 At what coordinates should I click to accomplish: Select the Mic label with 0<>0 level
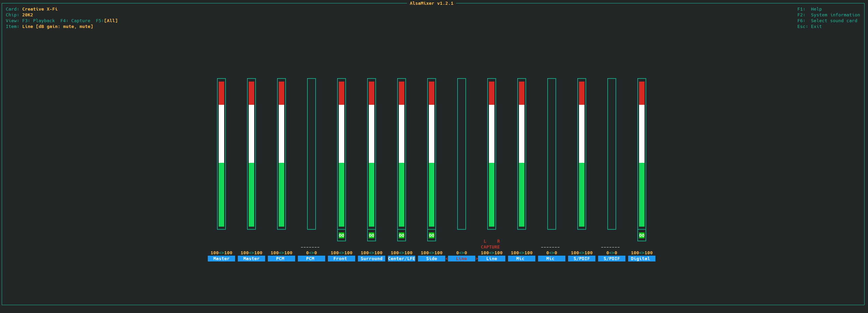point(551,259)
